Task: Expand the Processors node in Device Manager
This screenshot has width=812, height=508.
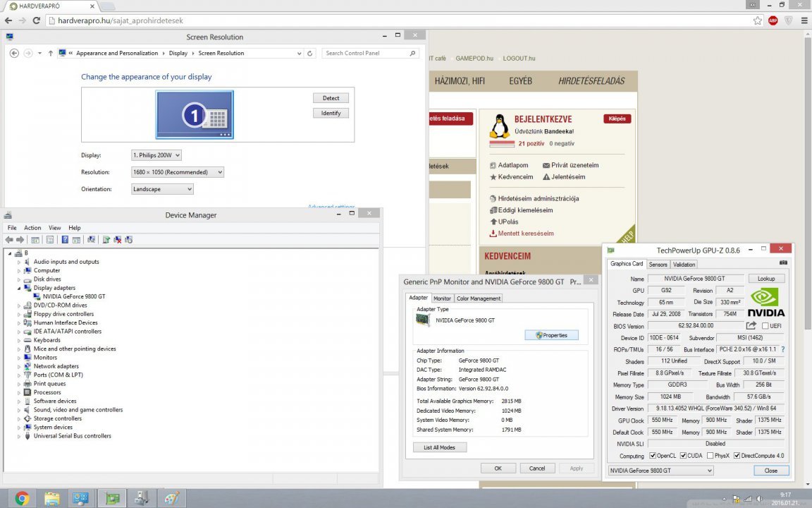Action: click(x=19, y=393)
